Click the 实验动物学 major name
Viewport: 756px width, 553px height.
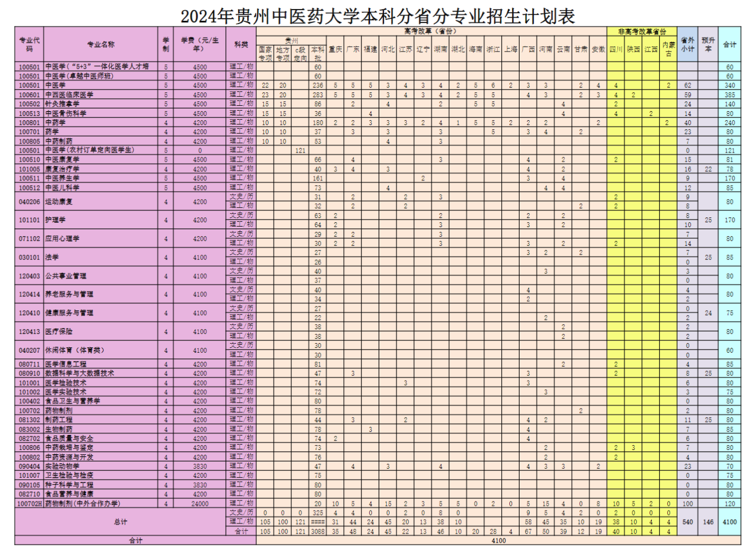click(x=62, y=466)
